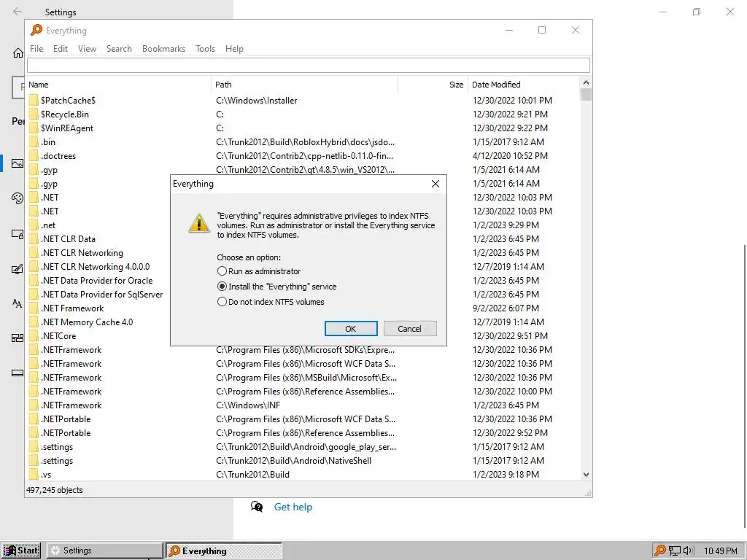Confirm dialog with OK button
The width and height of the screenshot is (747, 560).
pyautogui.click(x=351, y=329)
